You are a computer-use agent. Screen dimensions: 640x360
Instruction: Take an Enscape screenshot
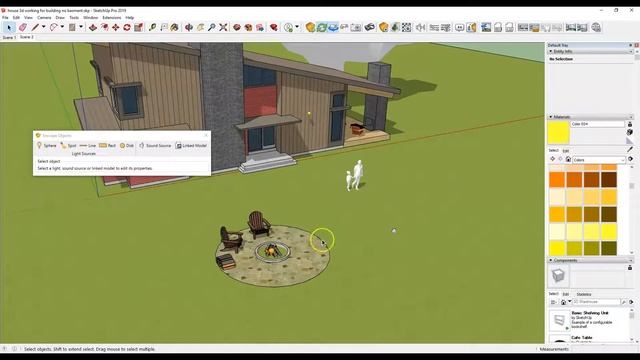[486, 27]
